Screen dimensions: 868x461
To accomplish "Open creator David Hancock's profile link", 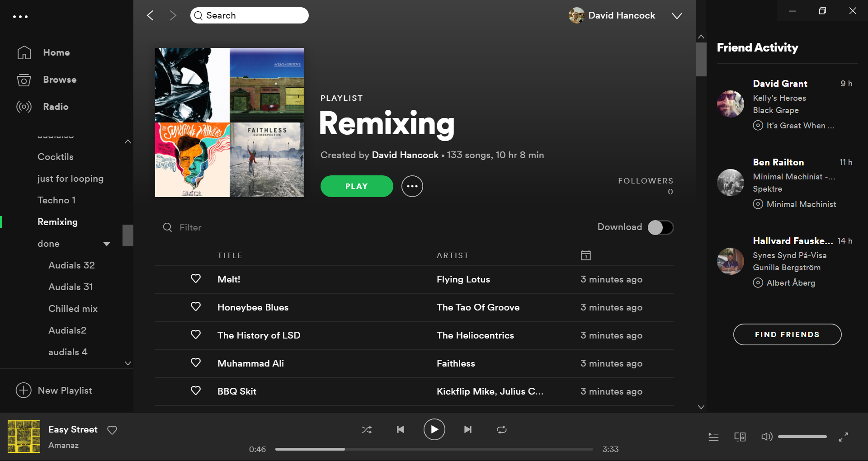I will [405, 155].
